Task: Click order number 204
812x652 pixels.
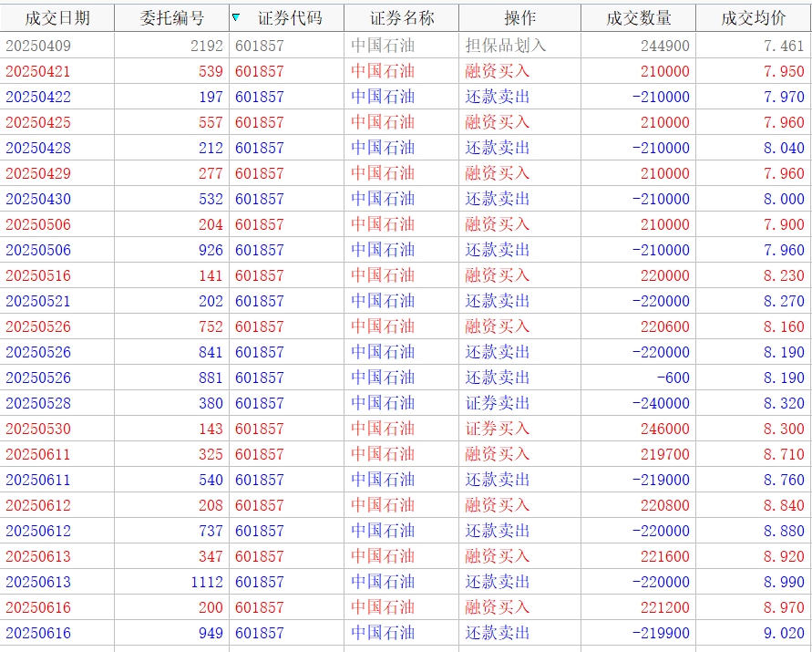Action: 211,224
